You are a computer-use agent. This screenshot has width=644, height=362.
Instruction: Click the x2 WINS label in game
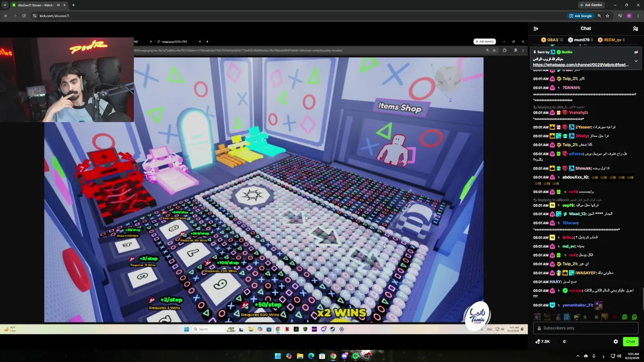(342, 314)
